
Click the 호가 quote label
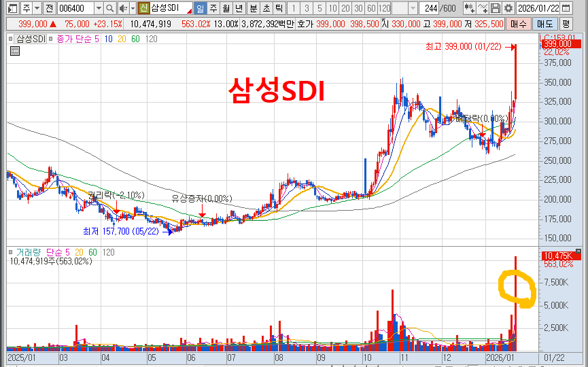305,24
